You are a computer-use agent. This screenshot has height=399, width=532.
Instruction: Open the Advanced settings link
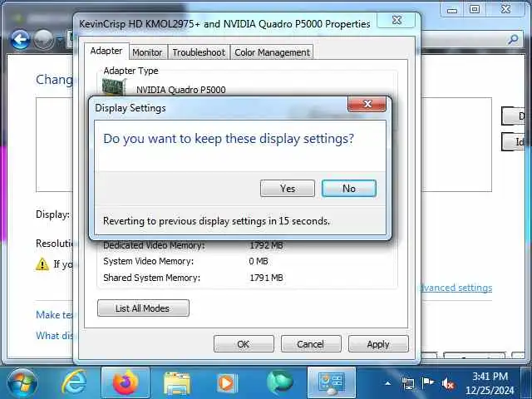(x=456, y=288)
